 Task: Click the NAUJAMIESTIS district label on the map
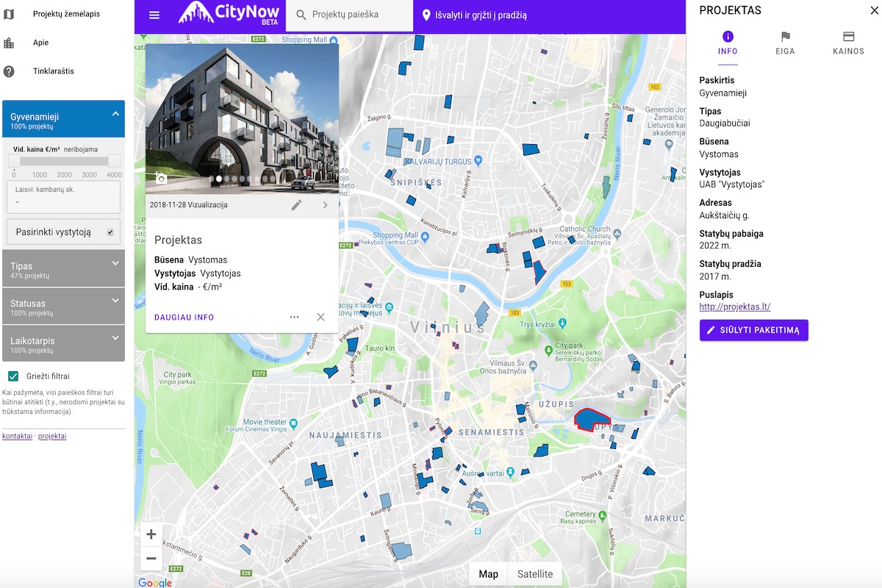click(345, 435)
